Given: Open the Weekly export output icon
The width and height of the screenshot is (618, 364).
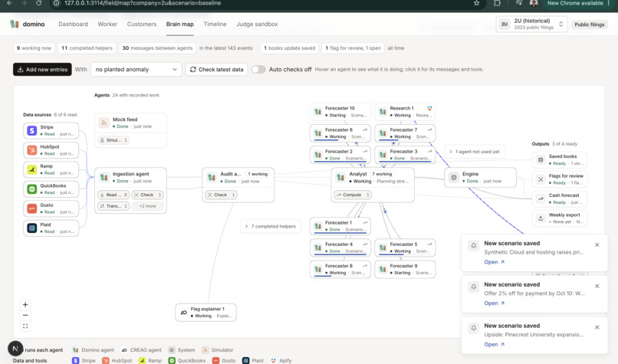Looking at the screenshot, I should pos(541,218).
